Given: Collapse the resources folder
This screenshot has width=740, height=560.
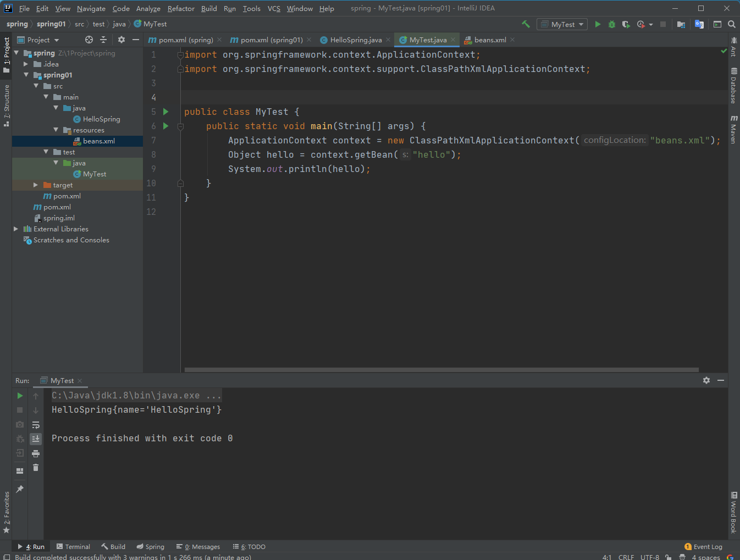Looking at the screenshot, I should (56, 130).
